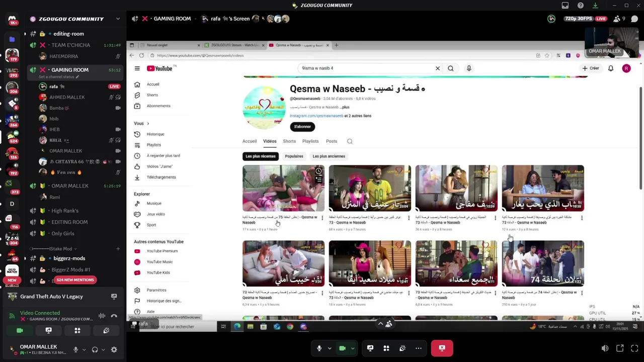Click screen share button in voice panel
Screen dimensions: 644x362
coord(48,330)
